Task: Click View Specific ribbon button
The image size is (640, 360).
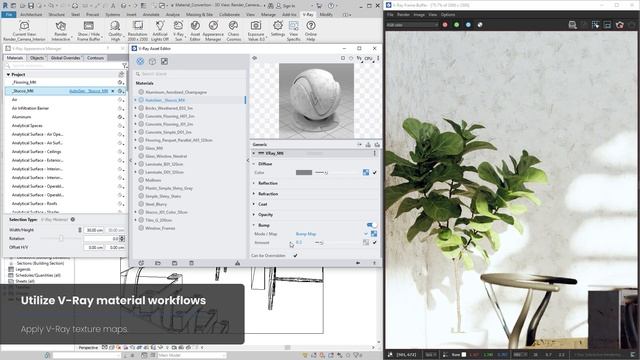Action: pyautogui.click(x=293, y=31)
